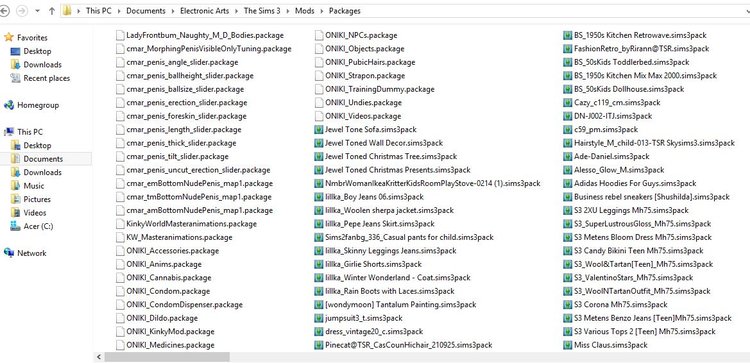Select ONIKI_TrainingDummy.package file name
The image size is (750, 363).
click(x=380, y=89)
